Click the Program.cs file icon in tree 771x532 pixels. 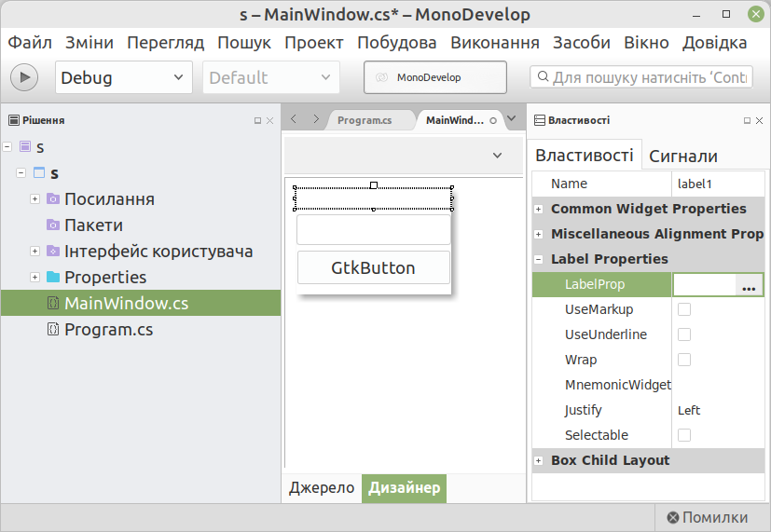pos(52,330)
